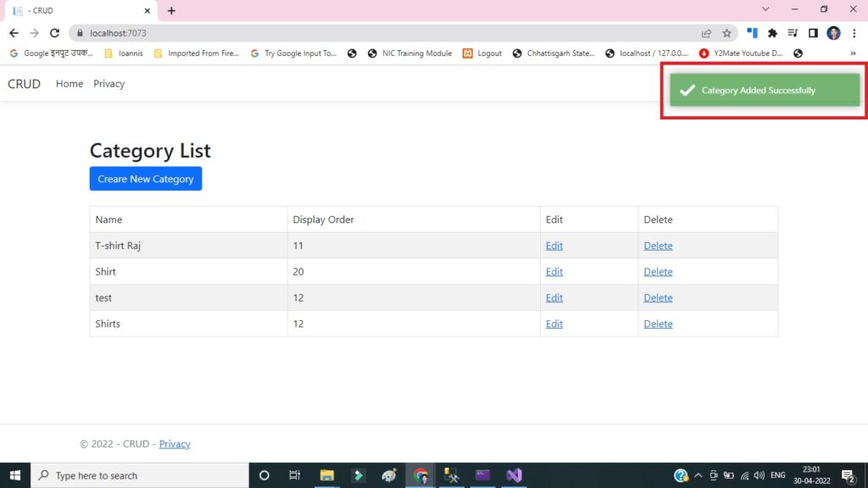Click the share icon in address bar
The width and height of the screenshot is (868, 488).
pos(706,32)
